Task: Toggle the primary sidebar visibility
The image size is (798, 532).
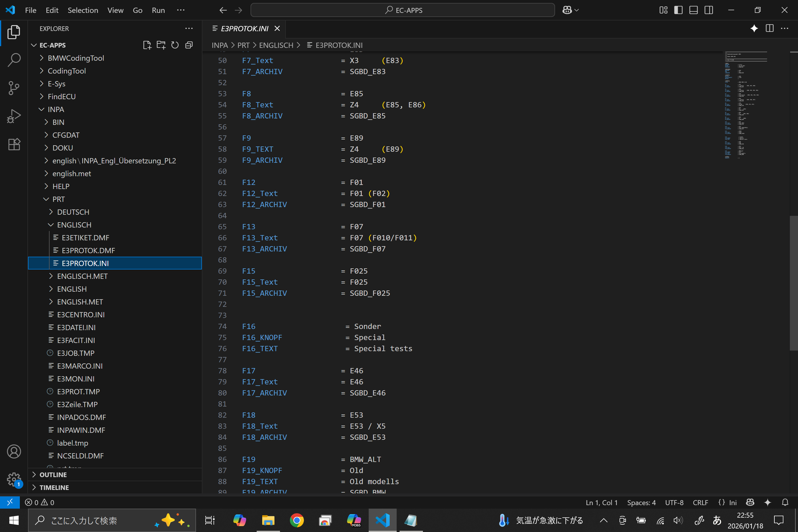Action: tap(678, 10)
